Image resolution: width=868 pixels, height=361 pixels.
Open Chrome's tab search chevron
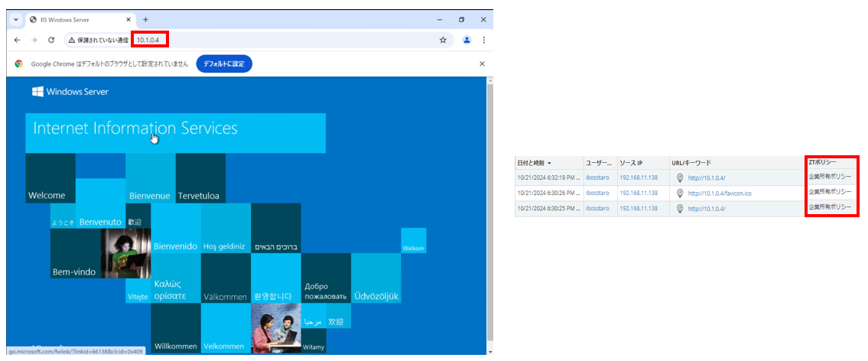[16, 19]
